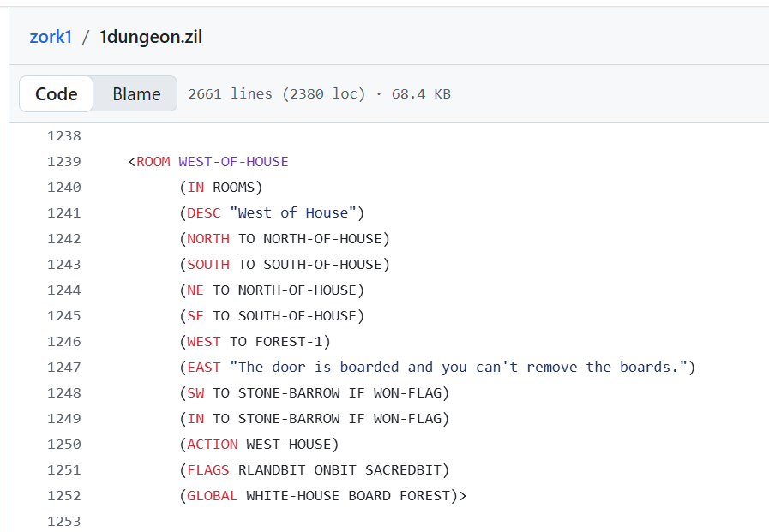The image size is (769, 532).
Task: Click the file size info '68.4 KB'
Action: click(x=421, y=93)
